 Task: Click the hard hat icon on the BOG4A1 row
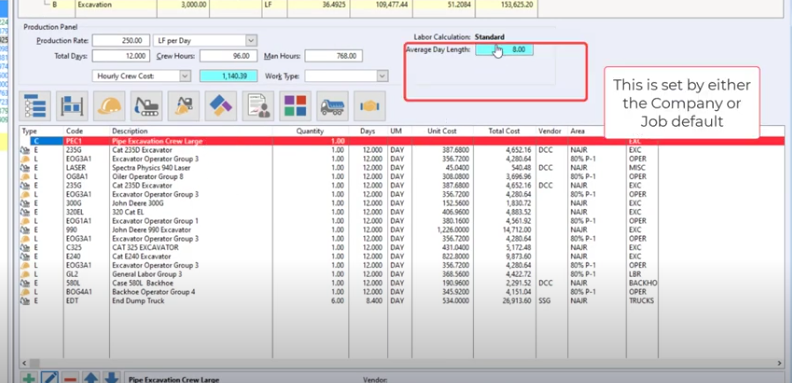tap(24, 292)
